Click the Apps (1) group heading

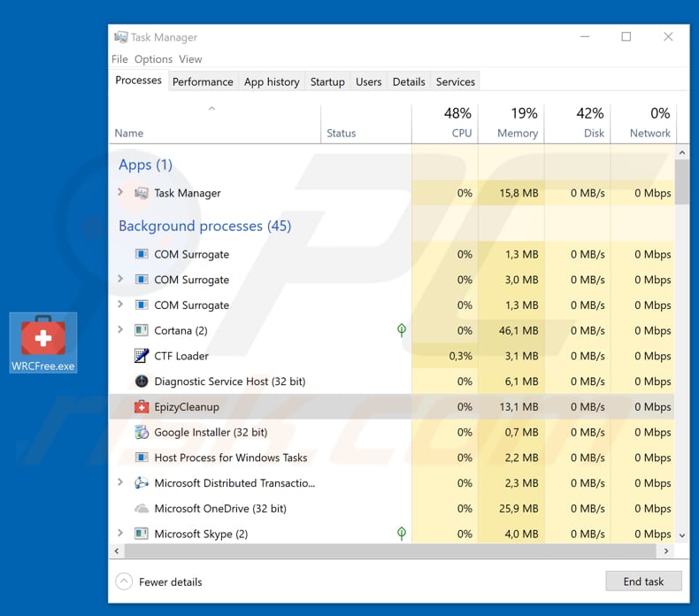[145, 165]
